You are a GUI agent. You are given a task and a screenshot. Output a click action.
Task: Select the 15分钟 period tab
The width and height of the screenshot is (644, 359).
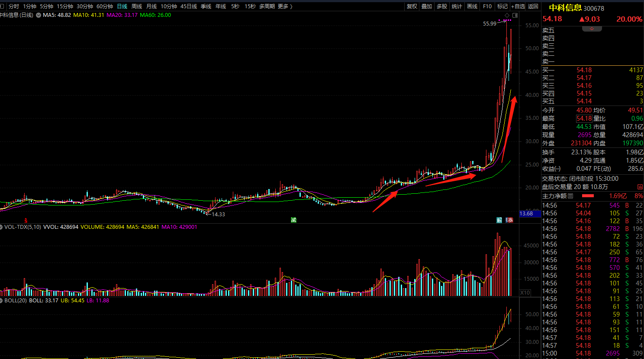tap(65, 6)
